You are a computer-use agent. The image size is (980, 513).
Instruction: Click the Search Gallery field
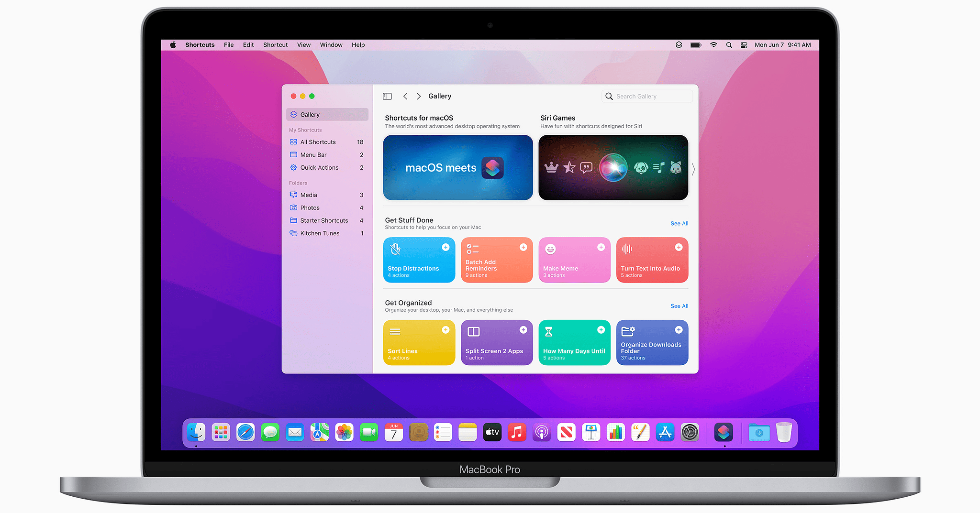pos(647,96)
